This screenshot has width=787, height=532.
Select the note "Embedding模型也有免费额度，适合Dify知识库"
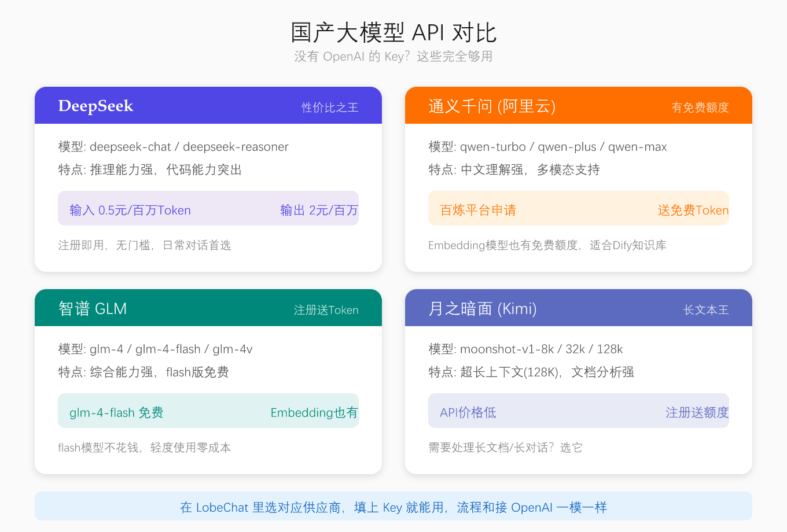(x=547, y=245)
